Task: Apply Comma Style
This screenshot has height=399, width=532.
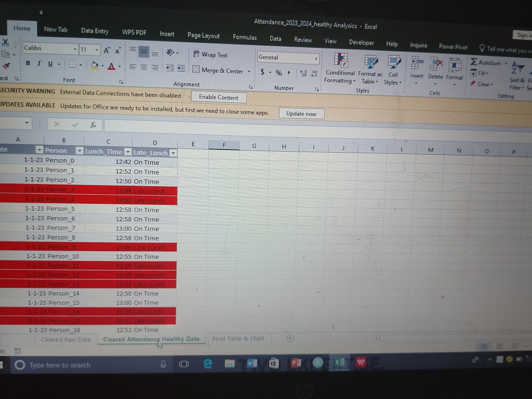Action: (289, 72)
